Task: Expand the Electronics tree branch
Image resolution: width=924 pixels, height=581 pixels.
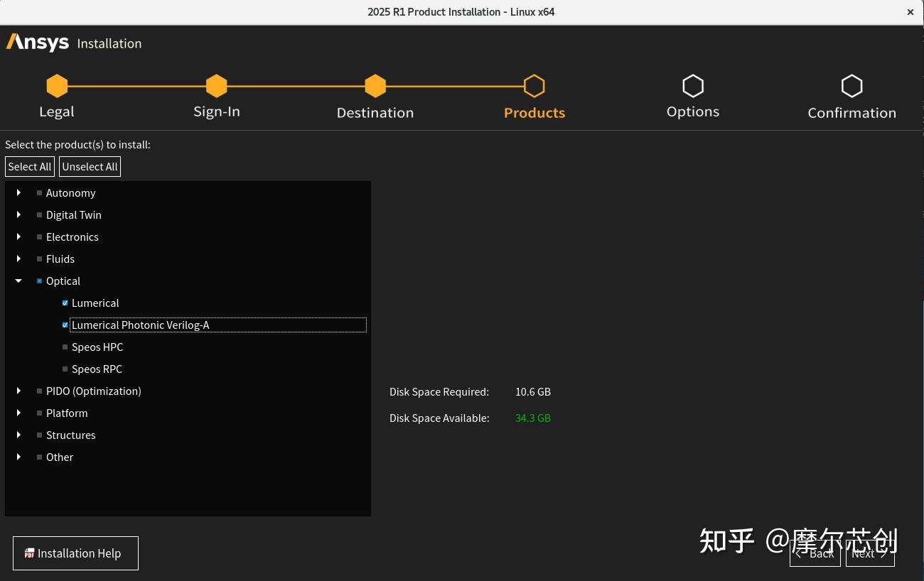Action: click(18, 237)
